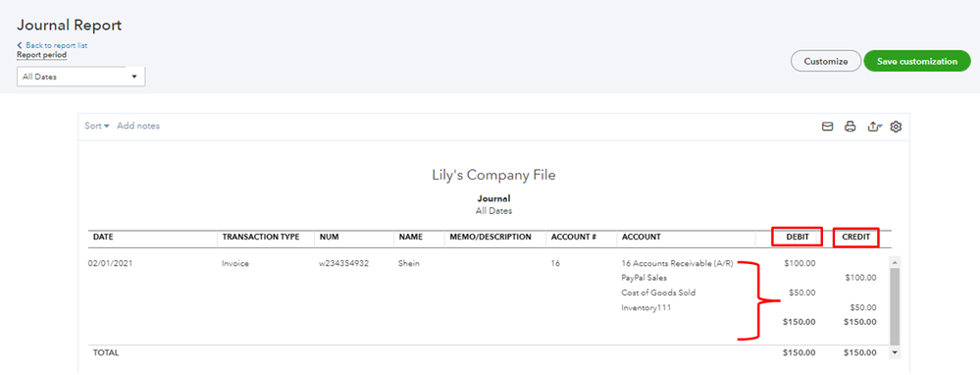
Task: Click the account number 16 cell
Action: pos(555,264)
